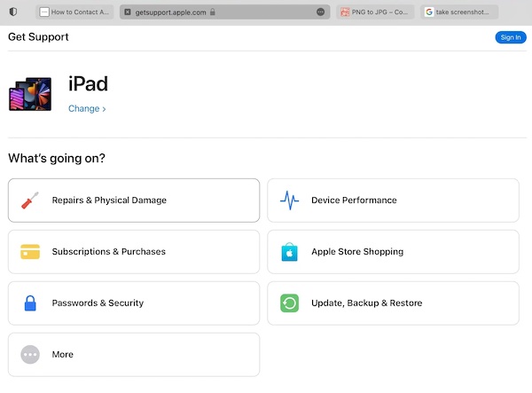Viewport: 532px width, 393px height.
Task: Click the Sign In button
Action: (x=511, y=37)
